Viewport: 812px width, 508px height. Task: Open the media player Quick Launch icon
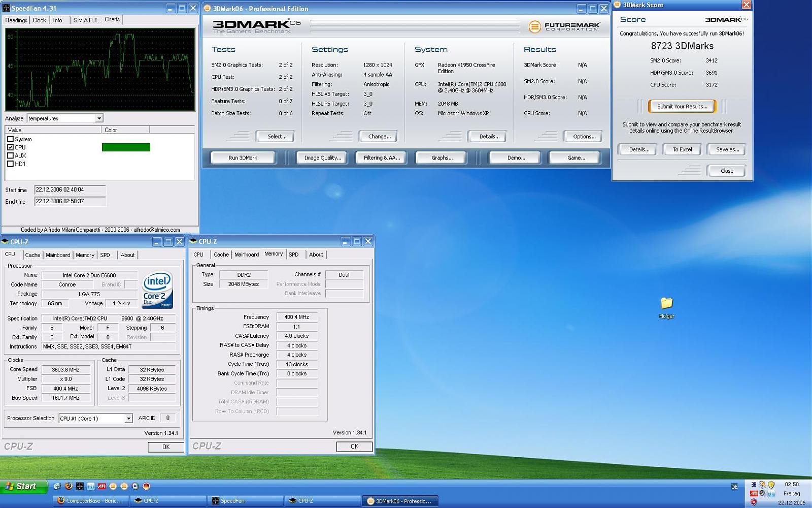(x=135, y=486)
